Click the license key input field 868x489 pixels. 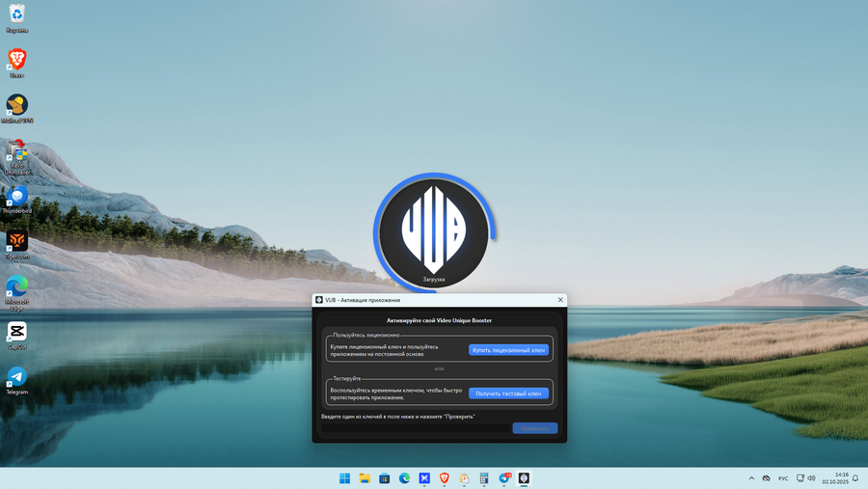tap(415, 428)
